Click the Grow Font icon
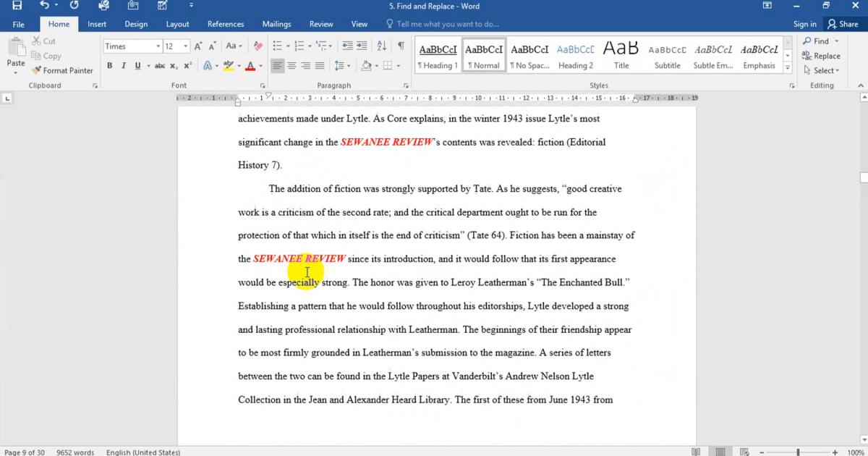 click(198, 46)
